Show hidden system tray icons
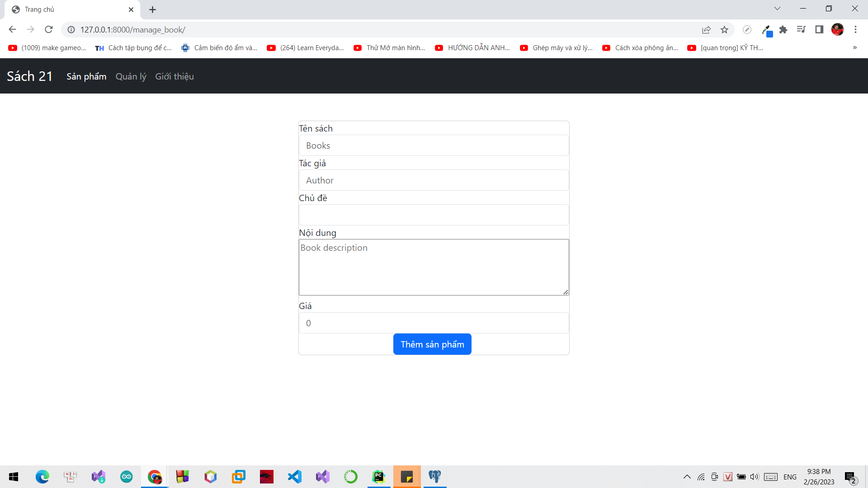This screenshot has width=868, height=488. click(687, 477)
